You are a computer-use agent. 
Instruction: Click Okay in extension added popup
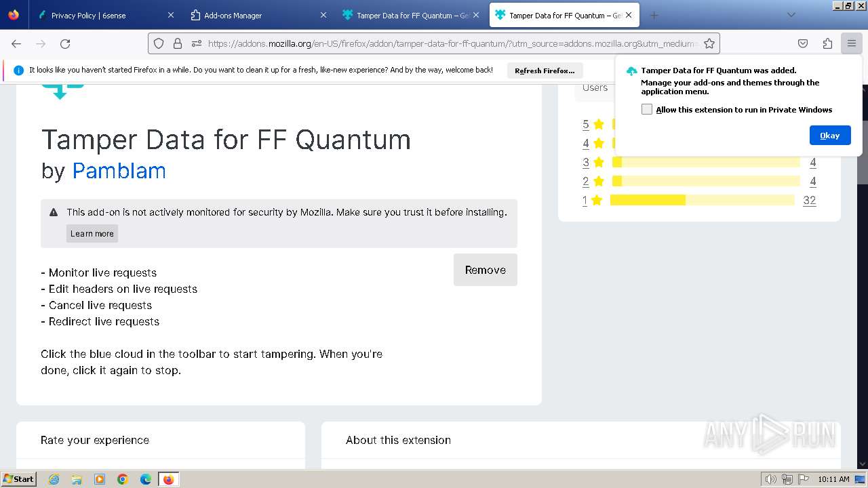tap(830, 135)
